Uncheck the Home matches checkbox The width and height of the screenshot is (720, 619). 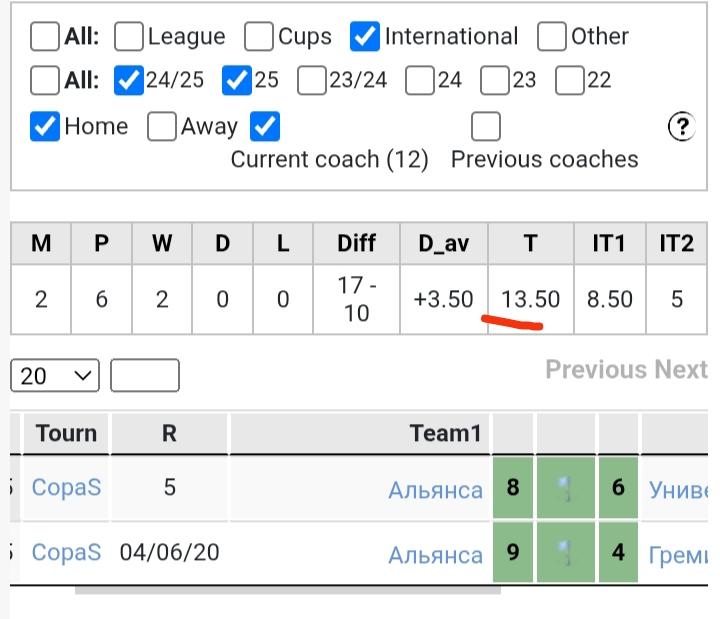click(45, 127)
